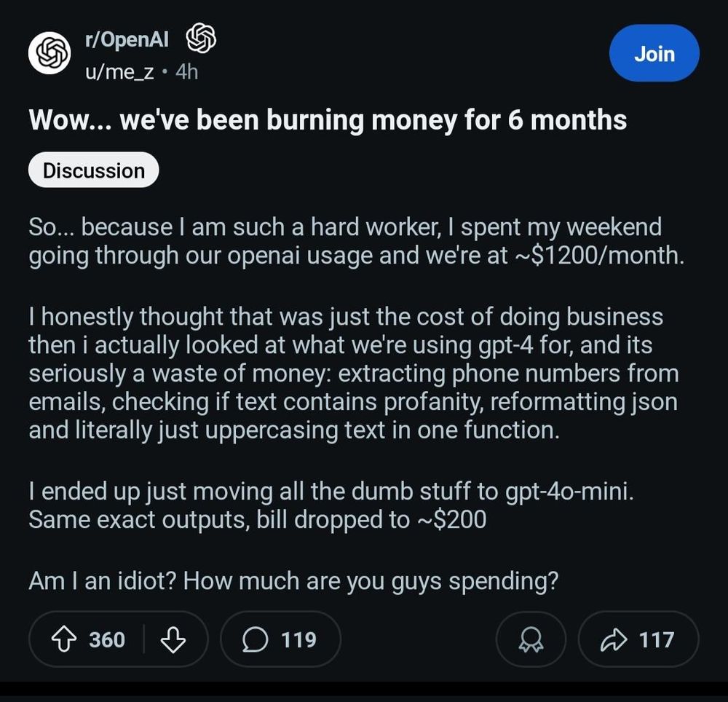Open the r/OpenAI subreddit page
The height and width of the screenshot is (702, 728).
tap(126, 39)
